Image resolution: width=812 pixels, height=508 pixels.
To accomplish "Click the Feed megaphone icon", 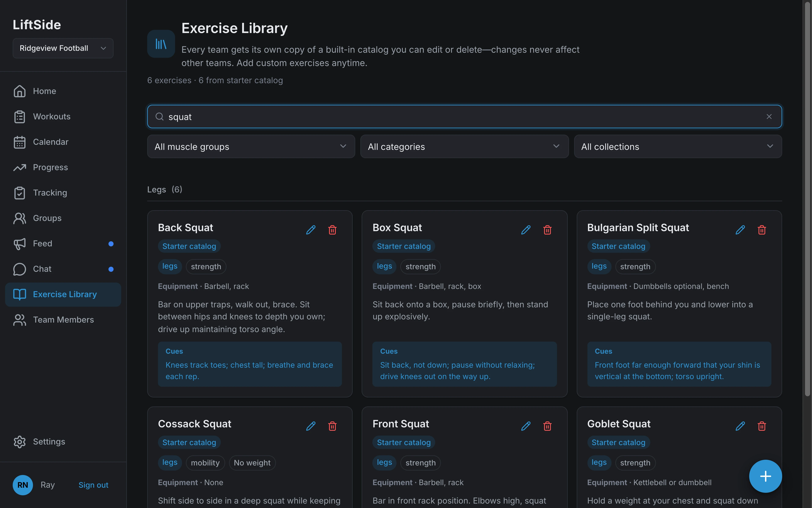I will (x=19, y=244).
